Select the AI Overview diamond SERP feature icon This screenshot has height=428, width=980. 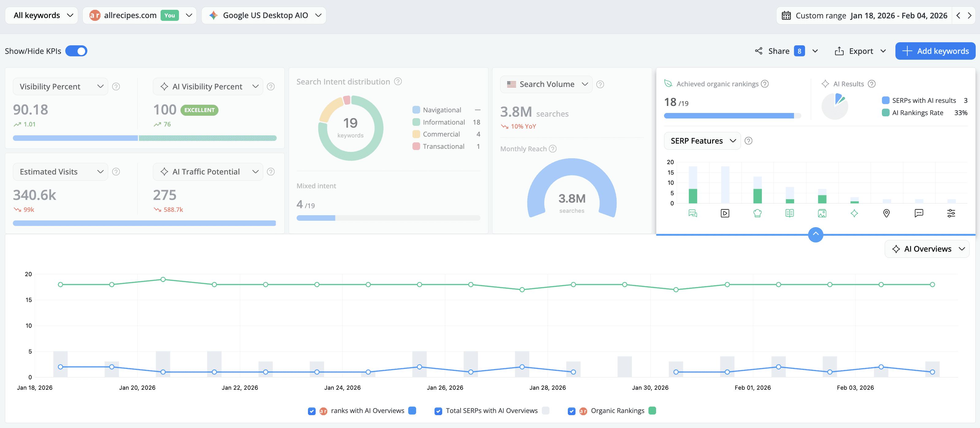[x=854, y=213]
